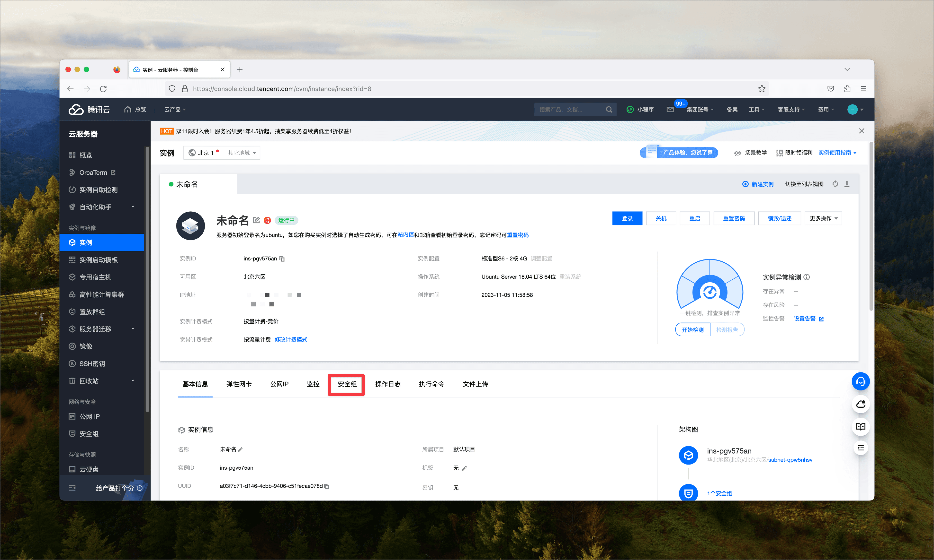Close the HOT promotion banner
This screenshot has width=934, height=560.
point(862,131)
